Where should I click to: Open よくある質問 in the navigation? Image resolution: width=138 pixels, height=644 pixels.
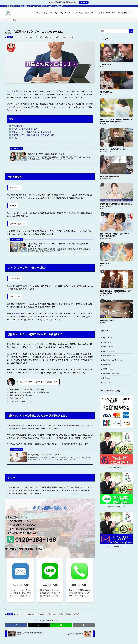(x=77, y=13)
